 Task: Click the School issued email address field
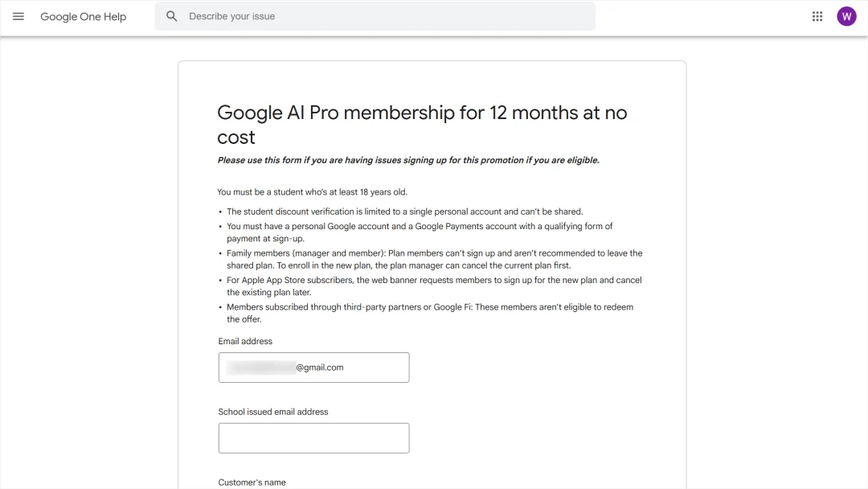[x=313, y=438]
